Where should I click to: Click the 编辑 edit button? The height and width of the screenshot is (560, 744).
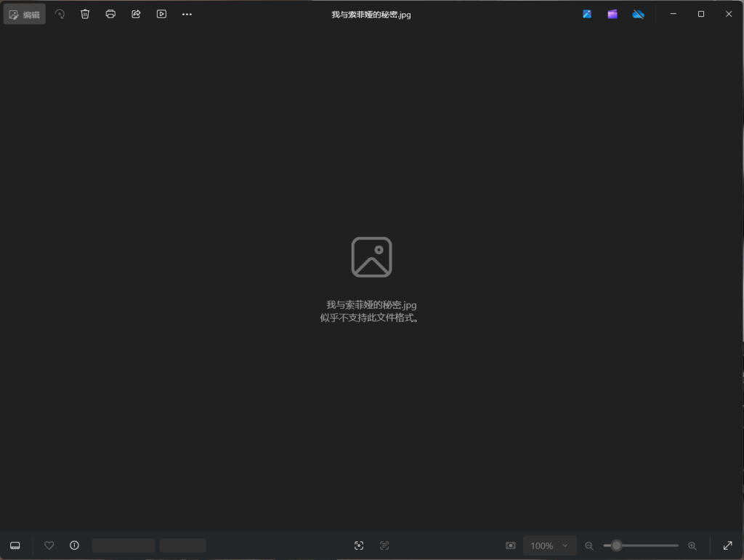[25, 15]
